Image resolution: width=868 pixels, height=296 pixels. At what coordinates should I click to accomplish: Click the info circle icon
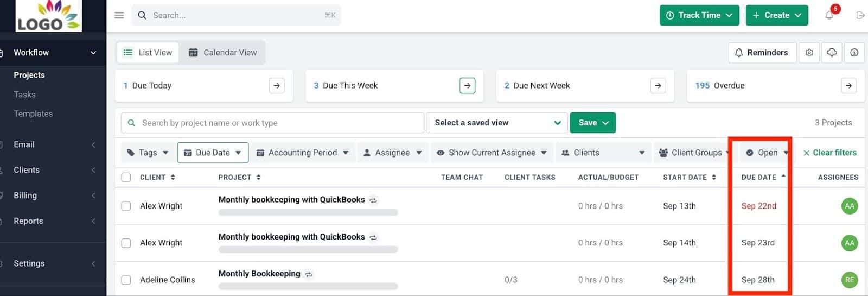click(854, 53)
